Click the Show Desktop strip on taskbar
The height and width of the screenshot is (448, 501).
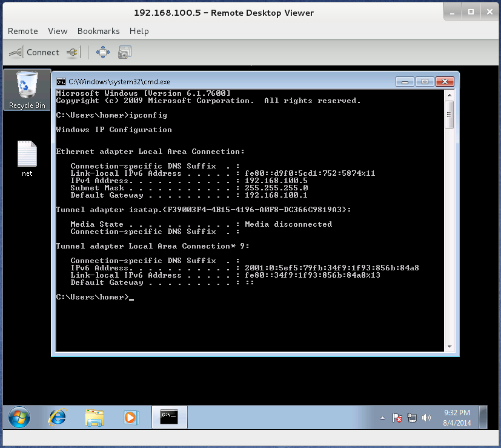[x=483, y=417]
